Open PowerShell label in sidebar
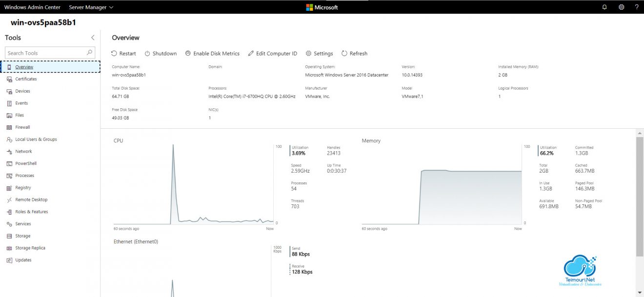The width and height of the screenshot is (644, 297). [x=26, y=163]
